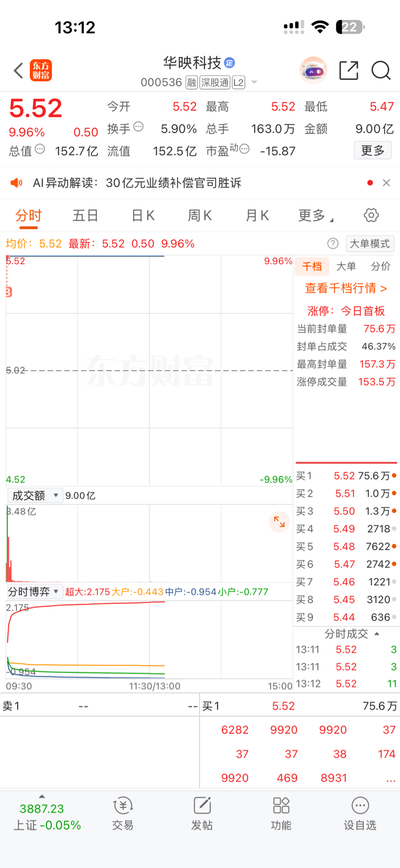Tap 买3 row with 5.50 price

(x=346, y=511)
